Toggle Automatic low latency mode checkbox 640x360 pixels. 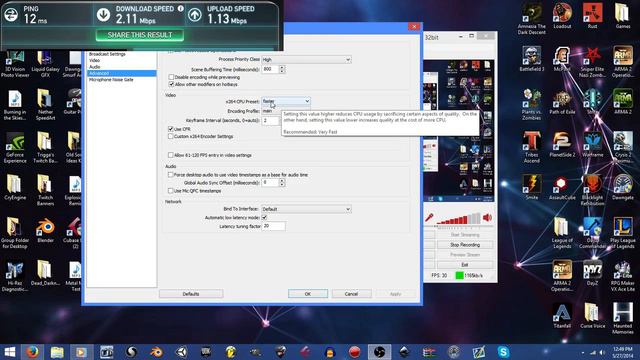pyautogui.click(x=264, y=218)
